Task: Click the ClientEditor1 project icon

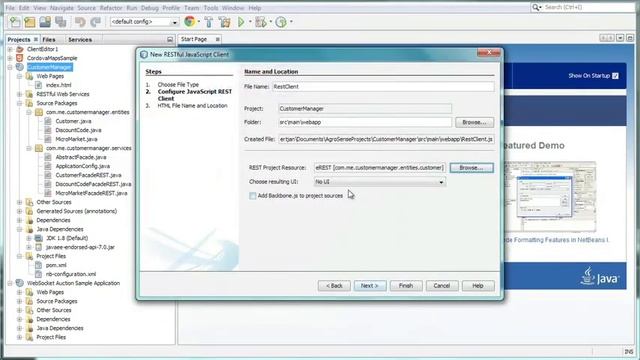Action: [x=19, y=49]
